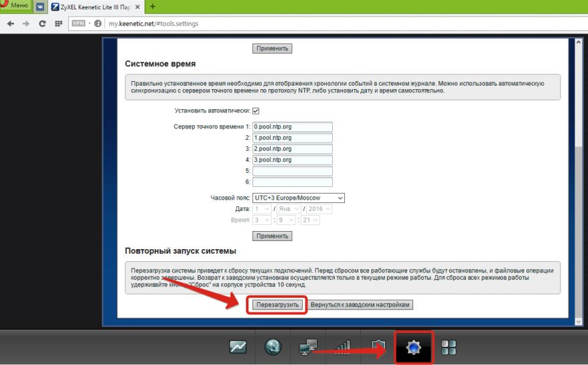Open the system monitor chart icon
This screenshot has width=588, height=365.
[x=238, y=347]
